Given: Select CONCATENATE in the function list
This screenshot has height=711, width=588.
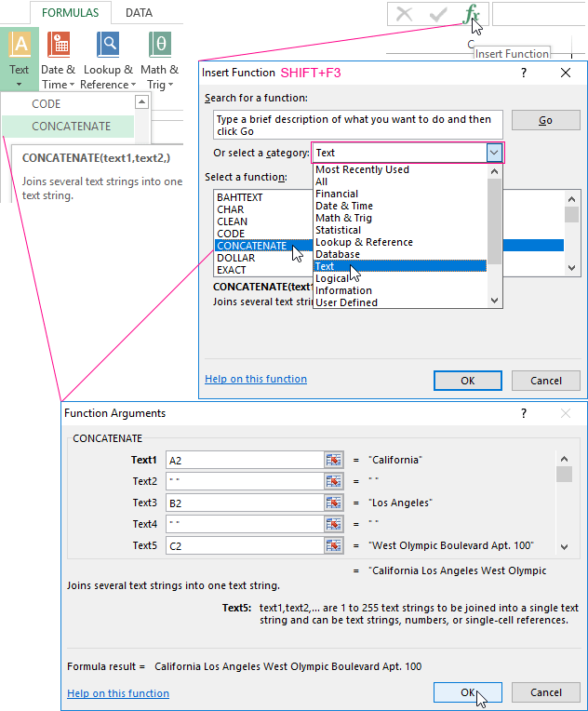Looking at the screenshot, I should (x=252, y=246).
